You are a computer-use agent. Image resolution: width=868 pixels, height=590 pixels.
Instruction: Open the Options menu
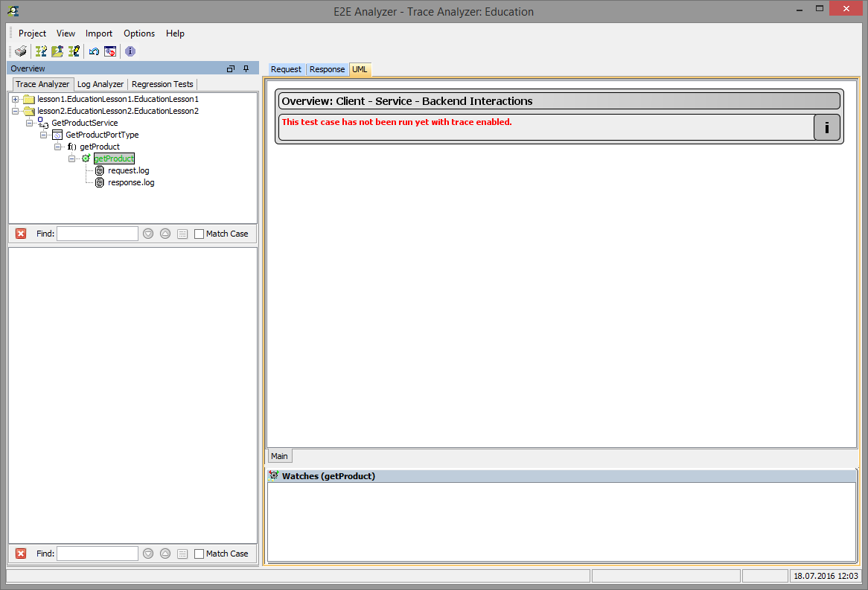138,33
